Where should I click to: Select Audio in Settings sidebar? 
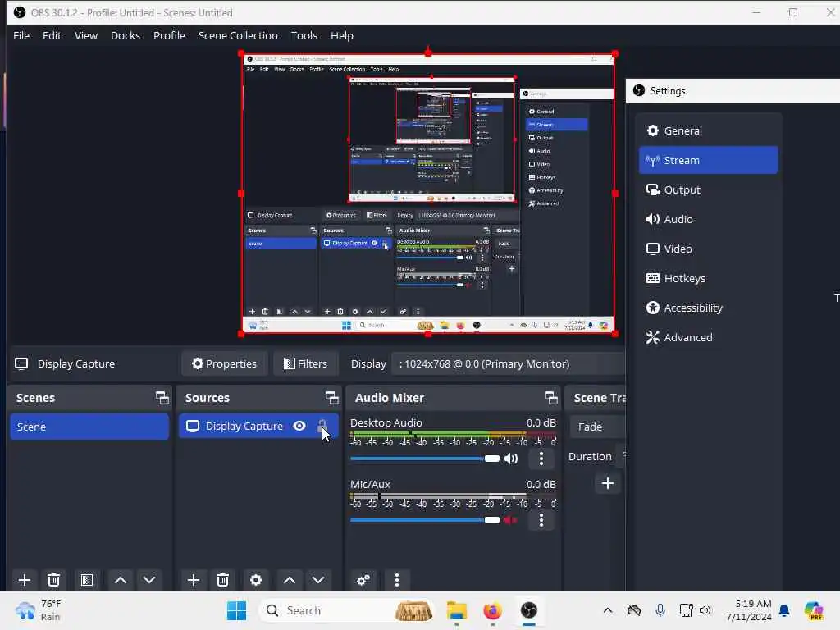pos(708,219)
